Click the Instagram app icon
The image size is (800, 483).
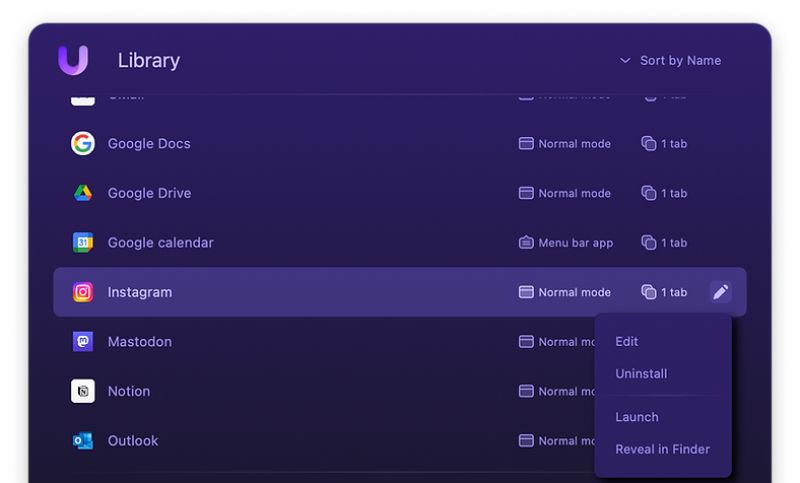click(x=83, y=292)
